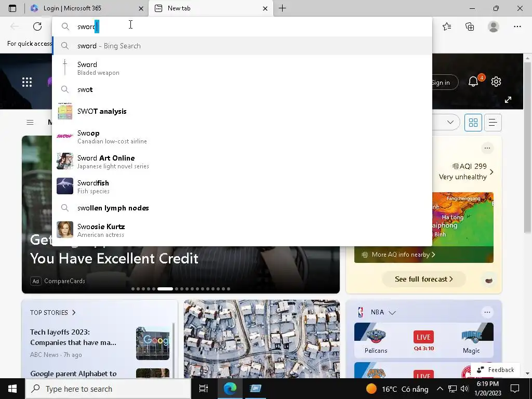Image resolution: width=532 pixels, height=399 pixels.
Task: Click the Pelicans team logo
Action: coord(376,336)
